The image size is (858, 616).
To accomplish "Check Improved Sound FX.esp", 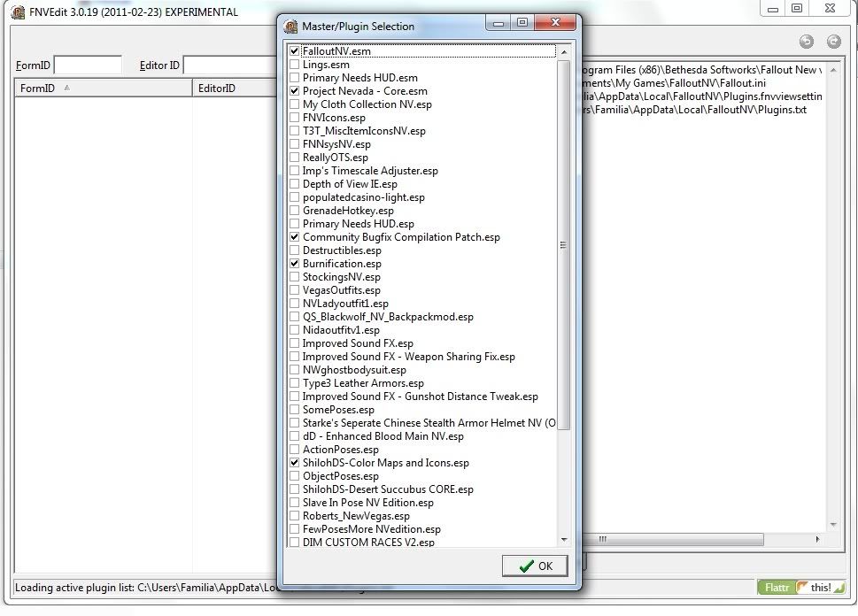I will click(294, 343).
